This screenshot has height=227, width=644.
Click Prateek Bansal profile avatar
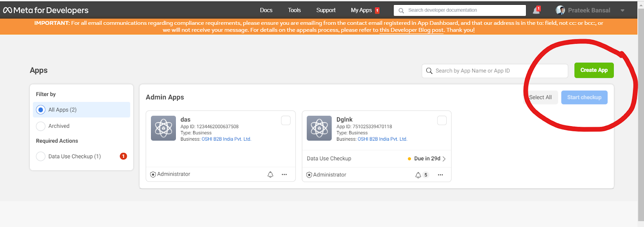[560, 10]
